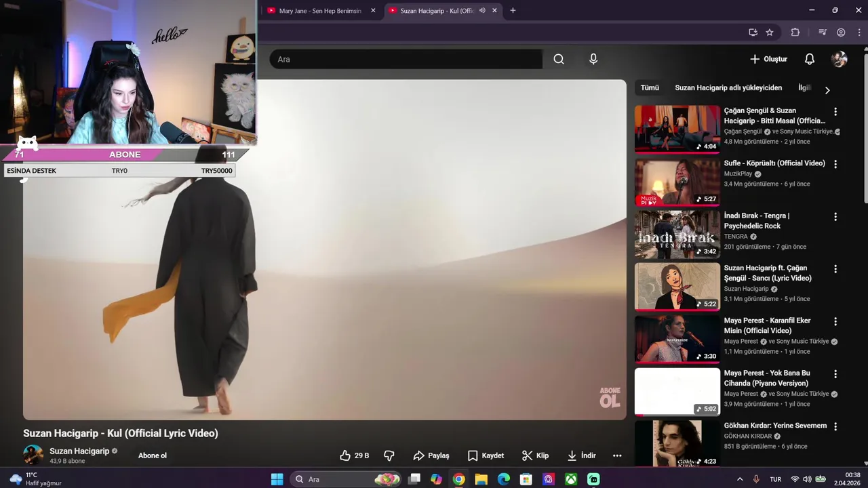Click the install app icon in address bar

click(x=753, y=32)
